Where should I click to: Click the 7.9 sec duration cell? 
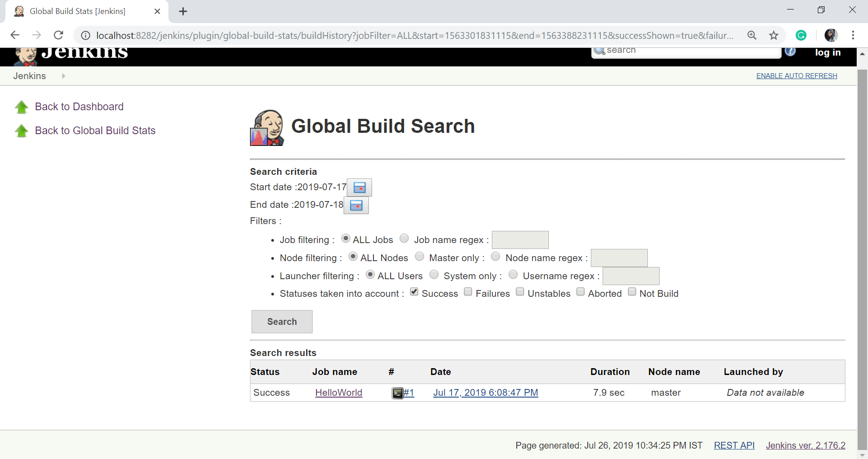(x=609, y=393)
